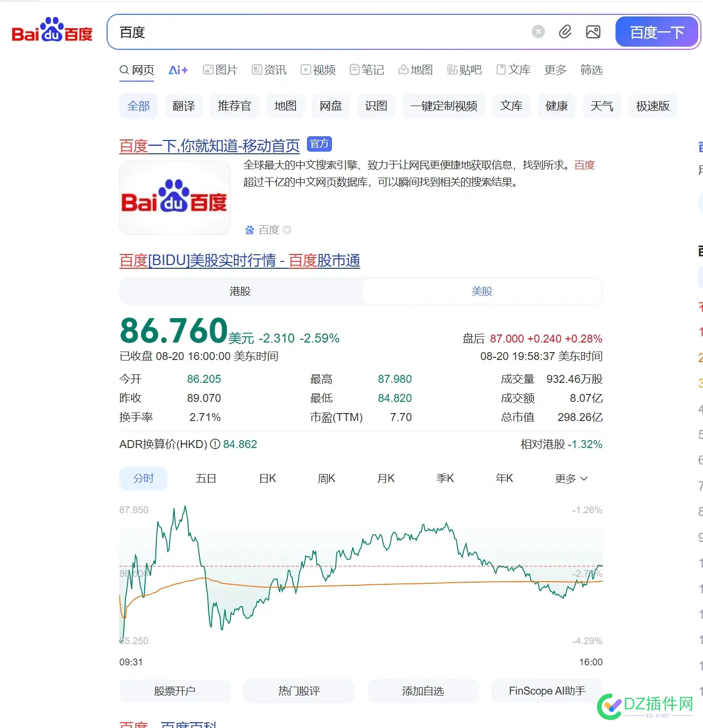Click the 相对港股 -1.32% text
The width and height of the screenshot is (703, 728).
click(561, 444)
